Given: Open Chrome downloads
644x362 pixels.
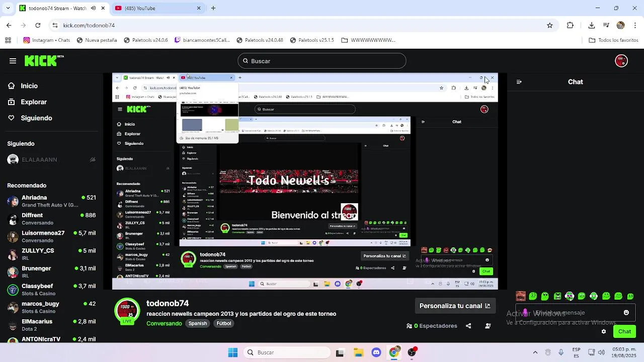Looking at the screenshot, I should coord(592,25).
